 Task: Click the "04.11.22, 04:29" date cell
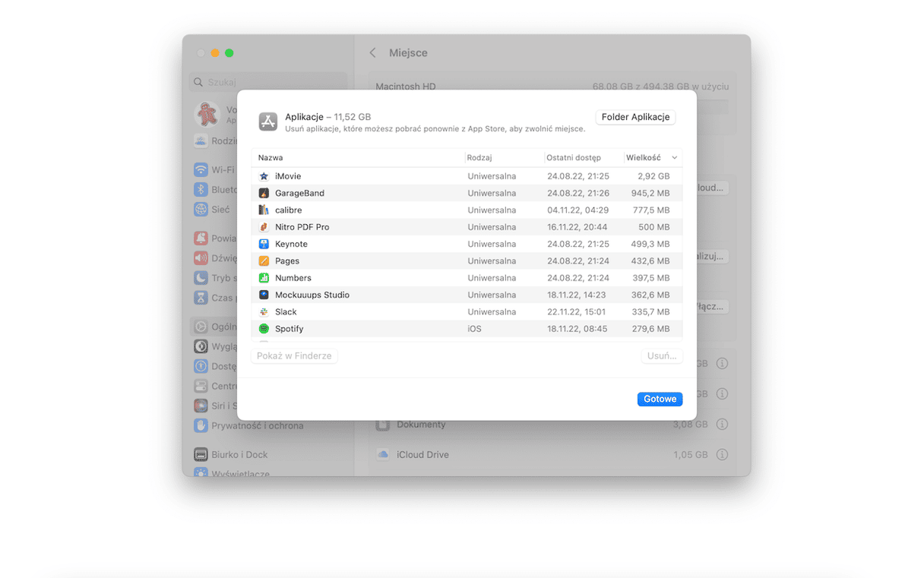pos(578,210)
